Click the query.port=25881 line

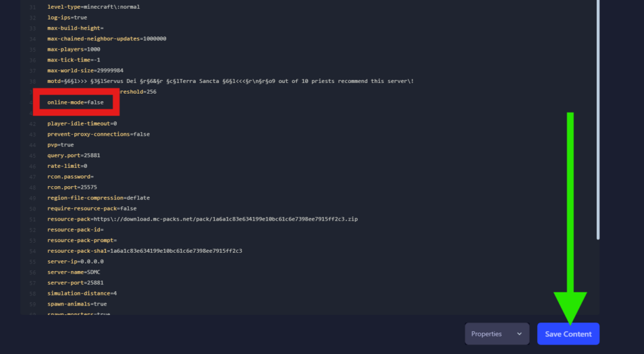click(74, 155)
